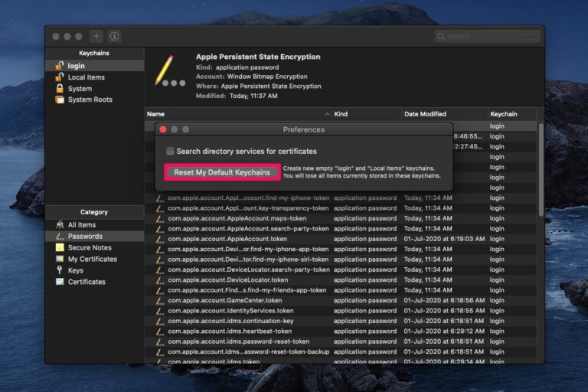Image resolution: width=588 pixels, height=392 pixels.
Task: Click pencil icon of DeviceLocator.token row
Action: pos(160,280)
